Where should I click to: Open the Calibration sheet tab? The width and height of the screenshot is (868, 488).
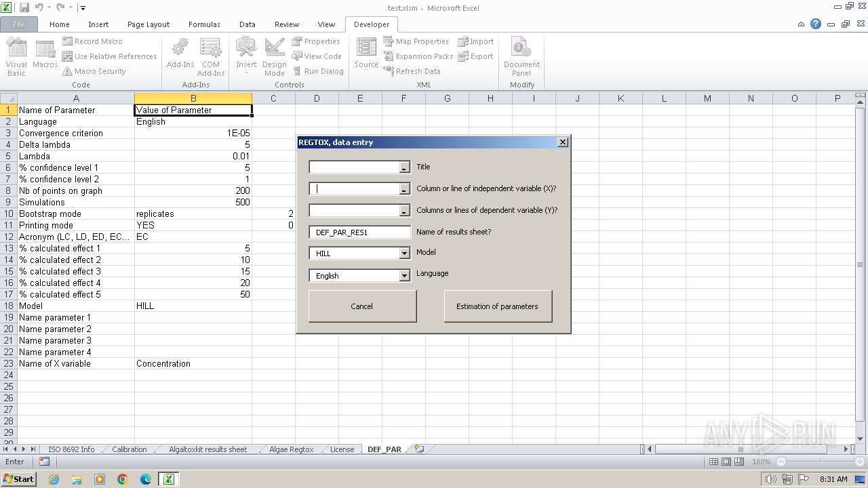(x=130, y=449)
